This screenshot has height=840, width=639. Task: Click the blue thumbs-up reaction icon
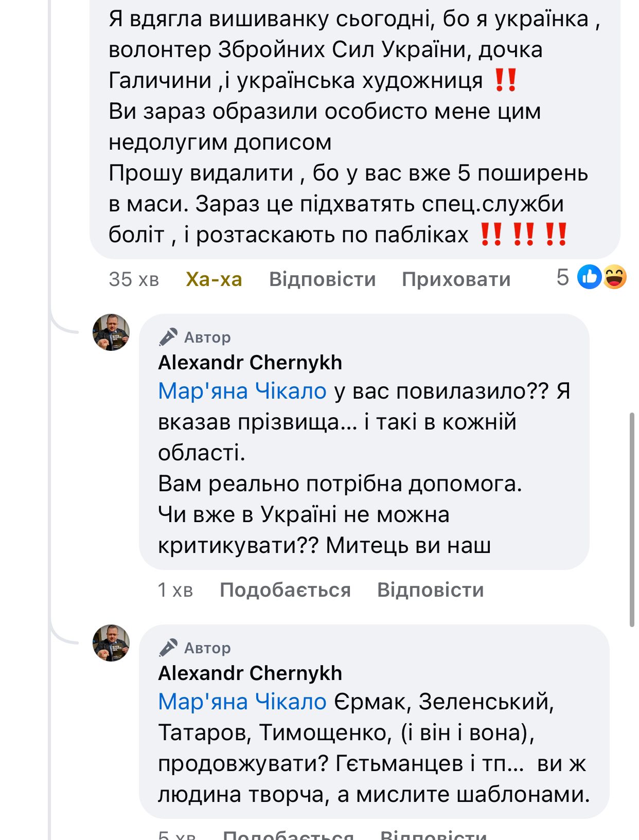coord(589,277)
